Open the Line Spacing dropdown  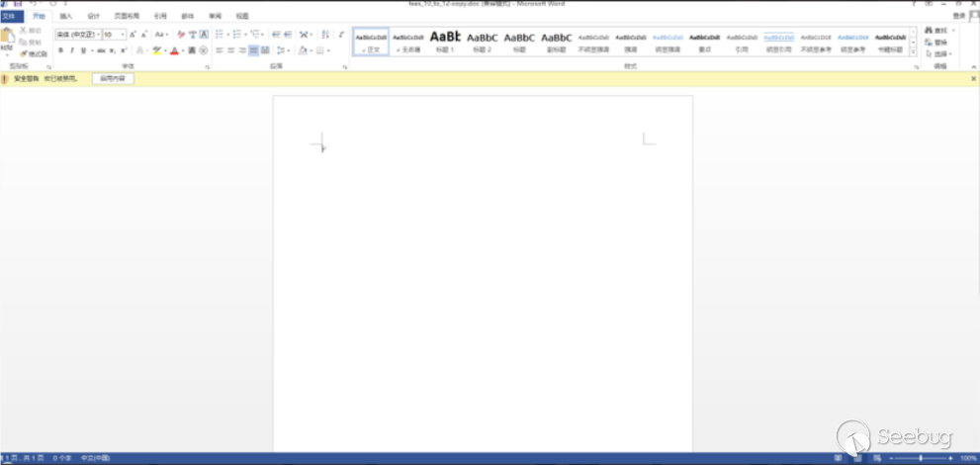[x=282, y=50]
